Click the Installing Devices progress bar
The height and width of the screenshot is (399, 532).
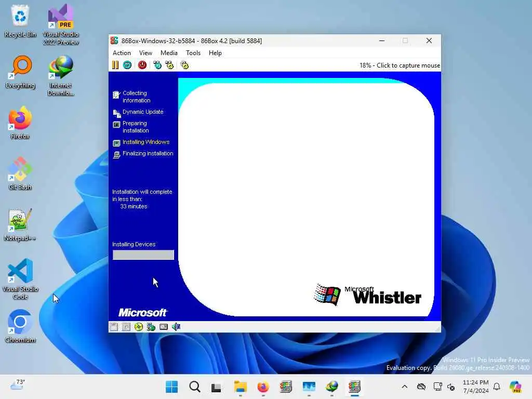(x=143, y=255)
